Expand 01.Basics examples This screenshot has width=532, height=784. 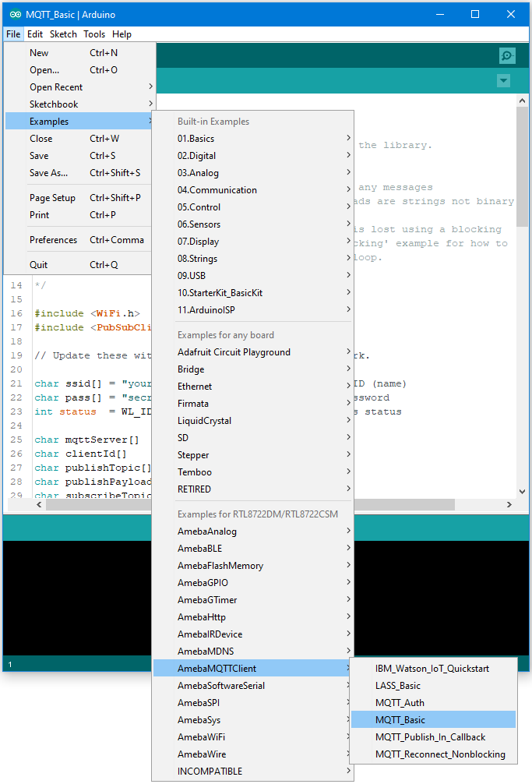[x=253, y=139]
